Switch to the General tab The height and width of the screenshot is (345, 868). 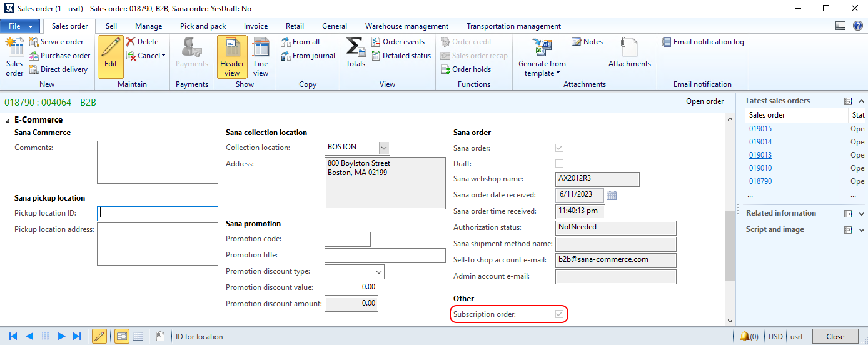click(x=335, y=26)
